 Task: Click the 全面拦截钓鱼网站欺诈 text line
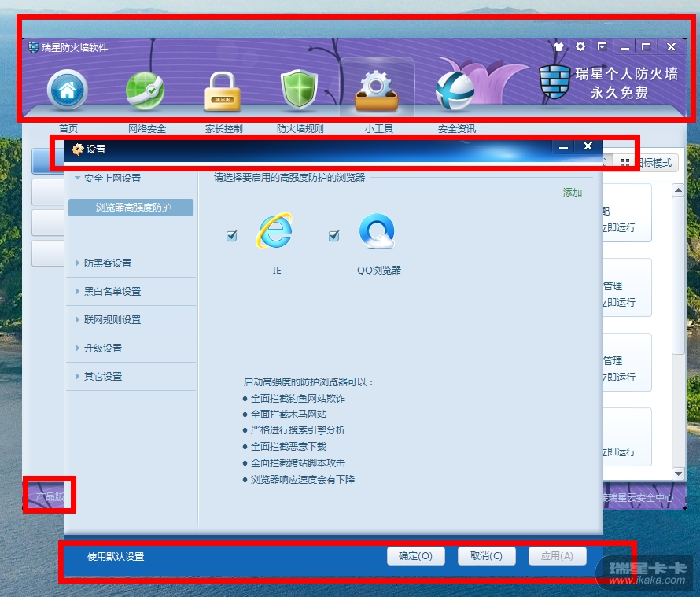[298, 398]
